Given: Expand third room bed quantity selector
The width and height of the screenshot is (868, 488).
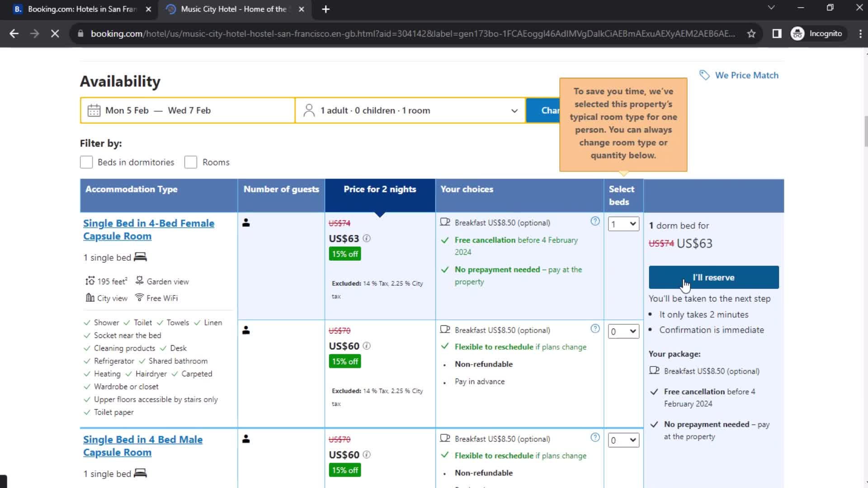Looking at the screenshot, I should coord(623,441).
